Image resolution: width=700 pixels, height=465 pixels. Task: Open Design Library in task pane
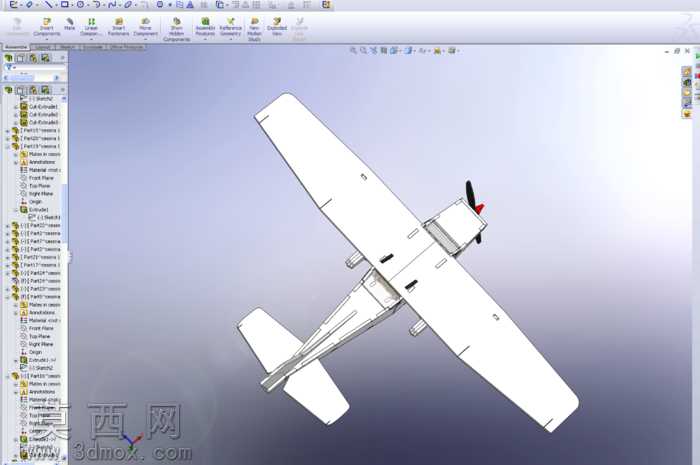pyautogui.click(x=687, y=82)
